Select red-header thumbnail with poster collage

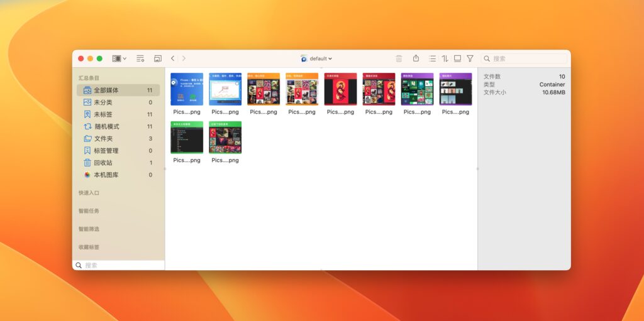click(x=379, y=89)
